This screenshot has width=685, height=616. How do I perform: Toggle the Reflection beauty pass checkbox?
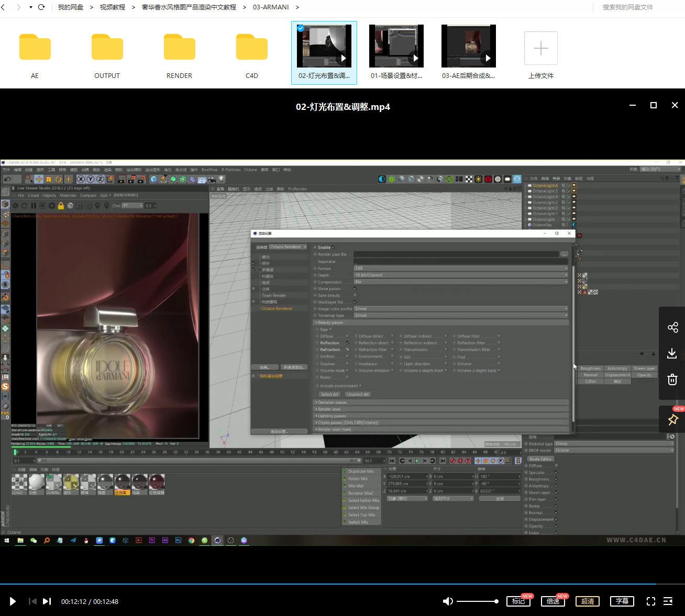click(x=347, y=343)
